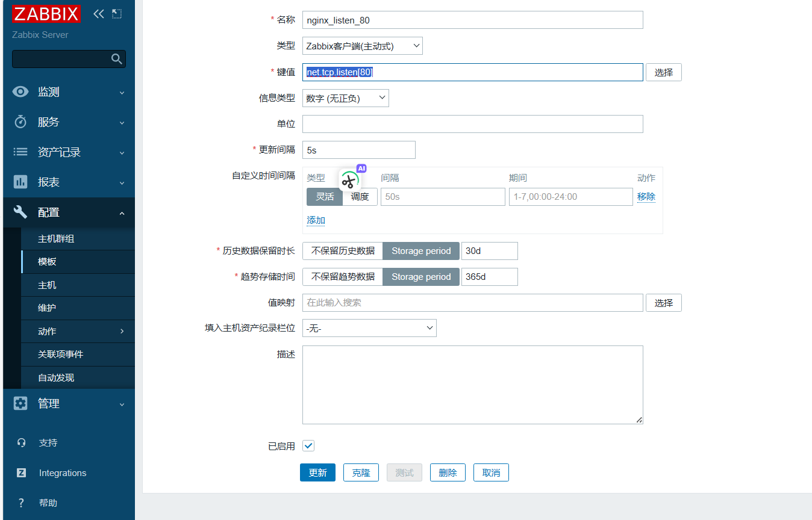Choose Storage period for 趋势存储时间
812x520 pixels.
pyautogui.click(x=421, y=277)
